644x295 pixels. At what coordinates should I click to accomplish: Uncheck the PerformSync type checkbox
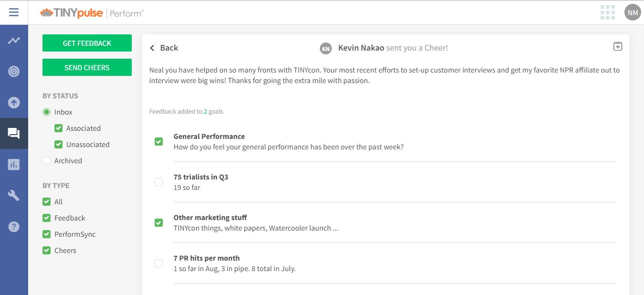pyautogui.click(x=47, y=234)
